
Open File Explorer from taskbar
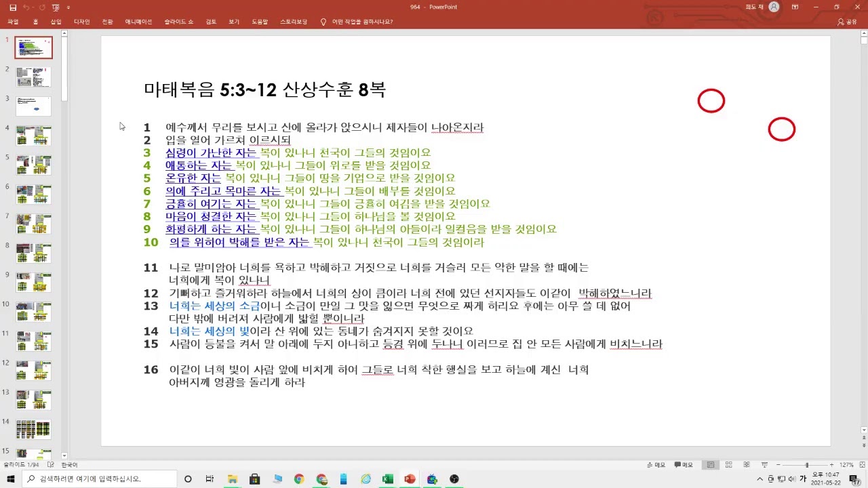pyautogui.click(x=233, y=479)
